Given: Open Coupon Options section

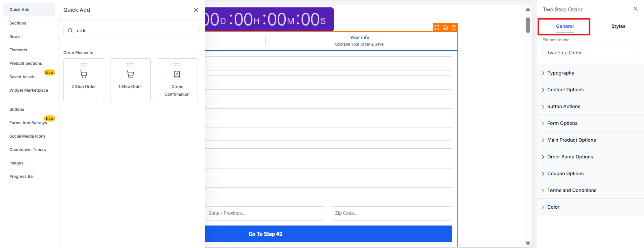Looking at the screenshot, I should [x=591, y=173].
